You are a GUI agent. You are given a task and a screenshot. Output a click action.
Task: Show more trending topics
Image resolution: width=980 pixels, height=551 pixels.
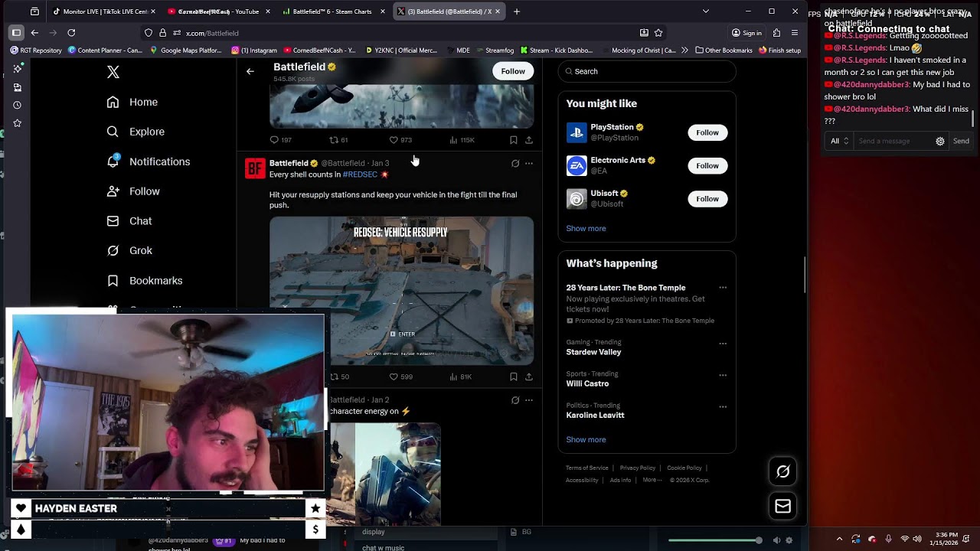coord(586,439)
